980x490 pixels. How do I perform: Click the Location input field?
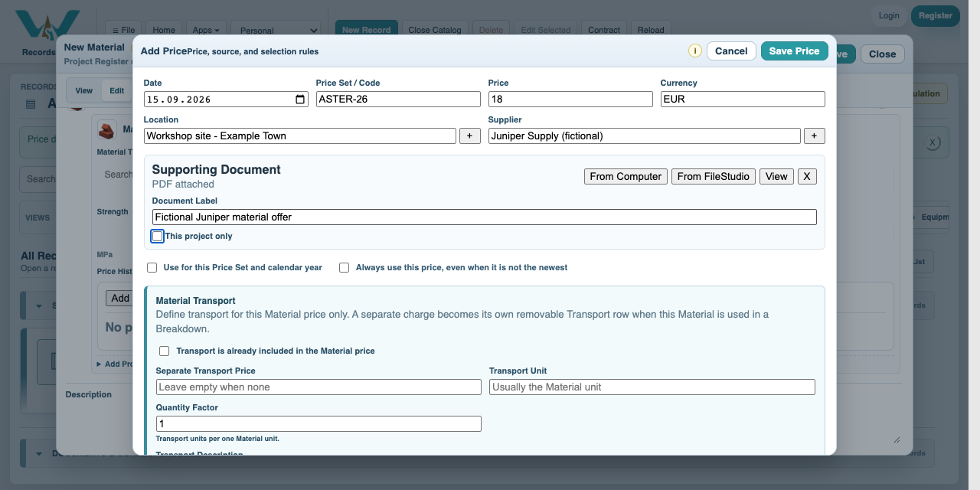click(300, 136)
